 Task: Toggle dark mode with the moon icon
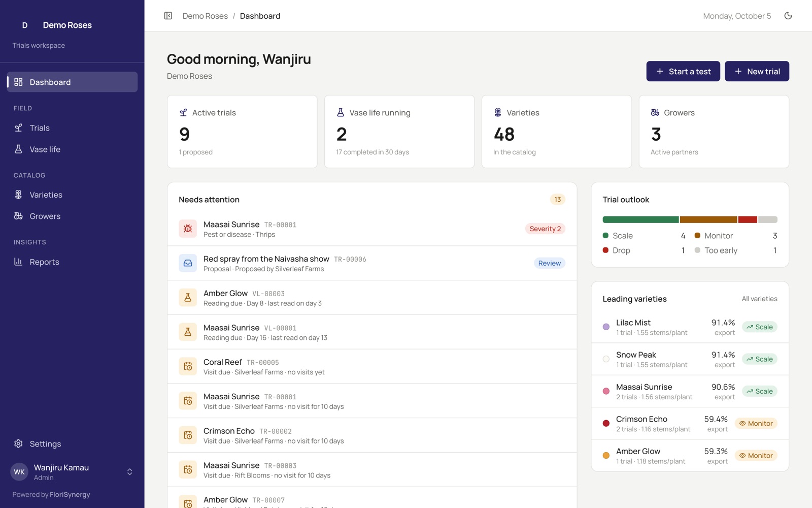pos(788,16)
